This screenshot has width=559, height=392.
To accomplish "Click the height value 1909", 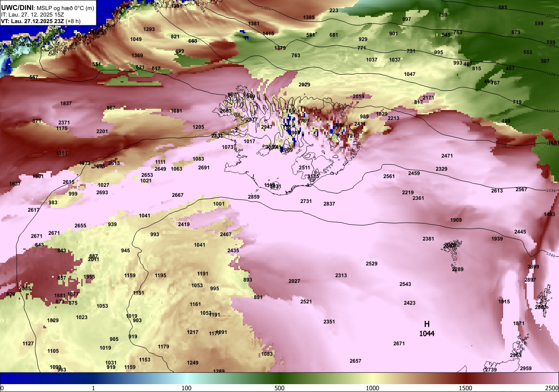I will coord(456,220).
